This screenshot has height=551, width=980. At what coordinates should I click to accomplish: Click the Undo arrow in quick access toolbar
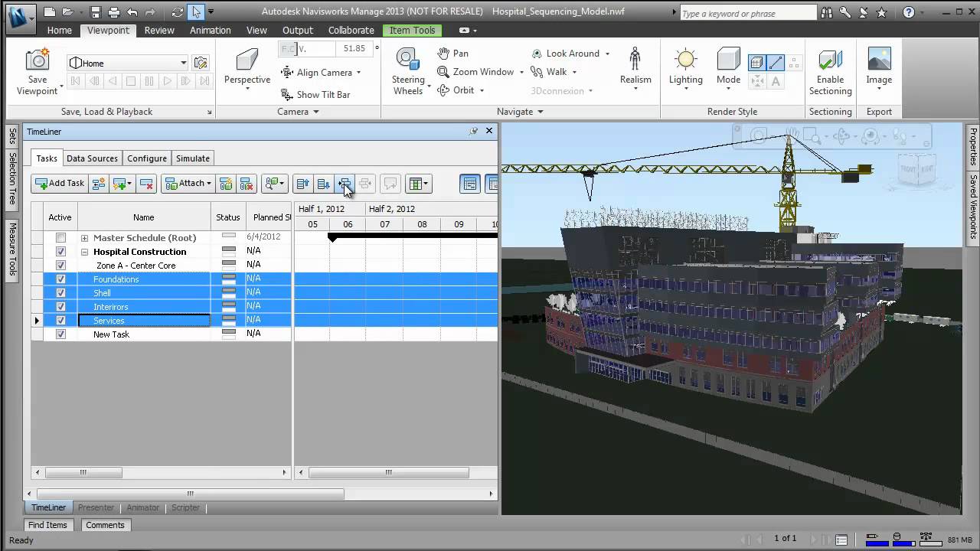(132, 12)
